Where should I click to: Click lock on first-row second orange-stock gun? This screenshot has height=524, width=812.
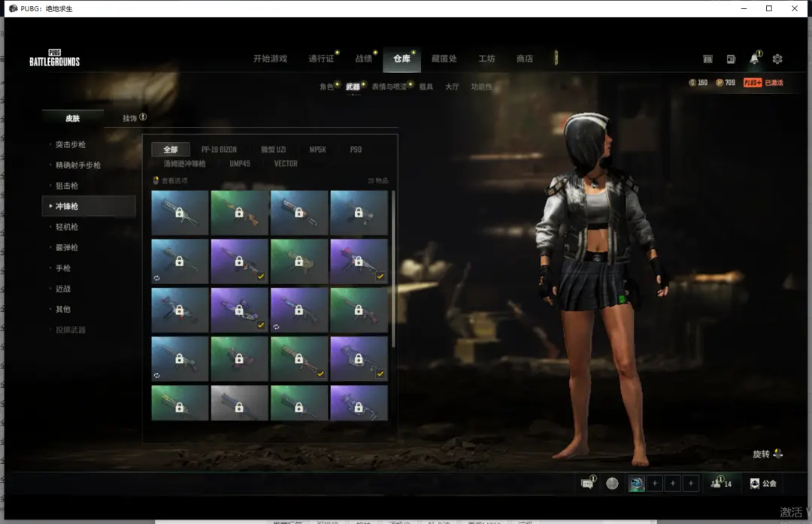pos(239,213)
